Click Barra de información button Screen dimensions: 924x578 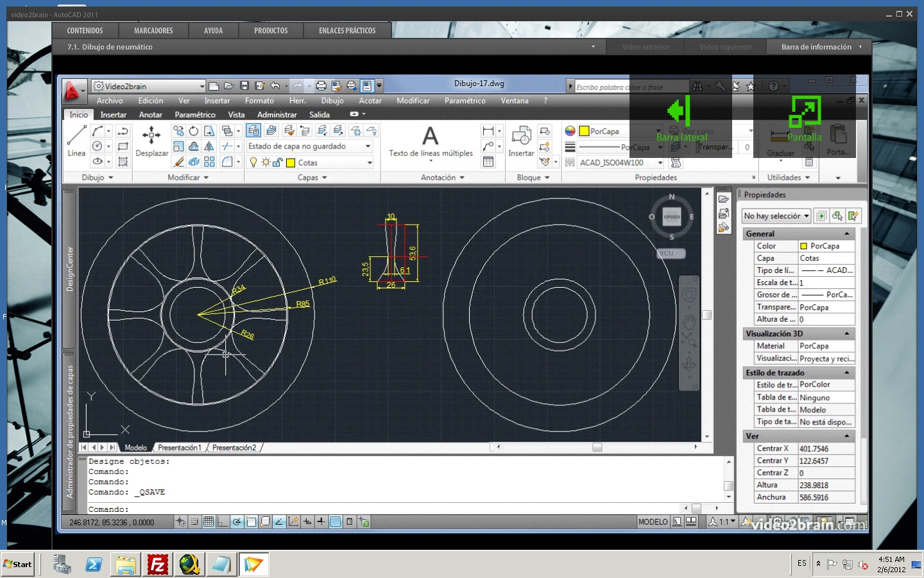(819, 47)
